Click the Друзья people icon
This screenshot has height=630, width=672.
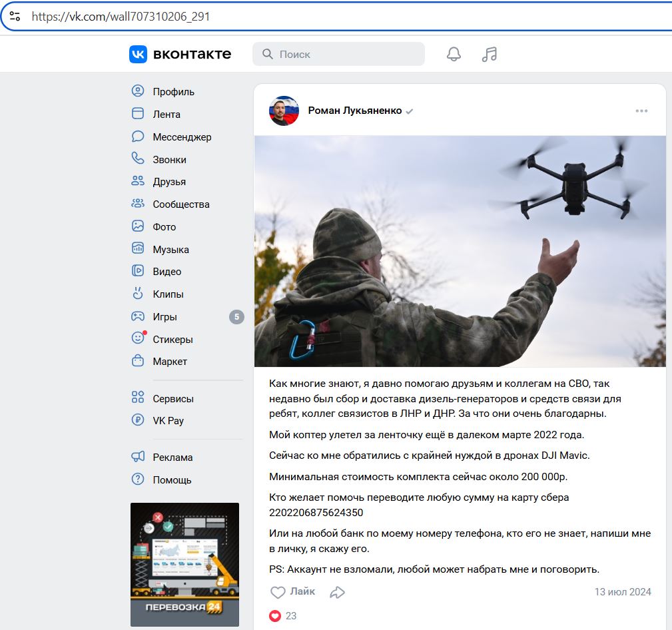(x=138, y=181)
